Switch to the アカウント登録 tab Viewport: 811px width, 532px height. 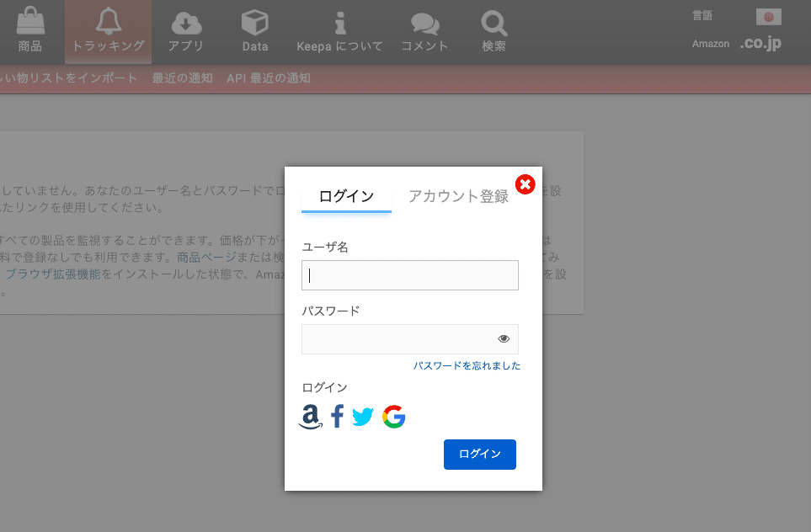coord(457,195)
